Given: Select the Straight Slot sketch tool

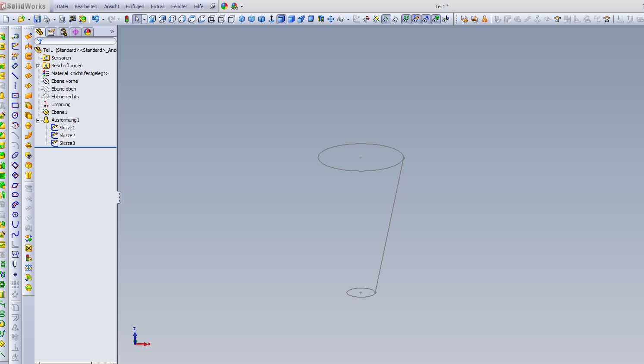Looking at the screenshot, I should point(15,195).
